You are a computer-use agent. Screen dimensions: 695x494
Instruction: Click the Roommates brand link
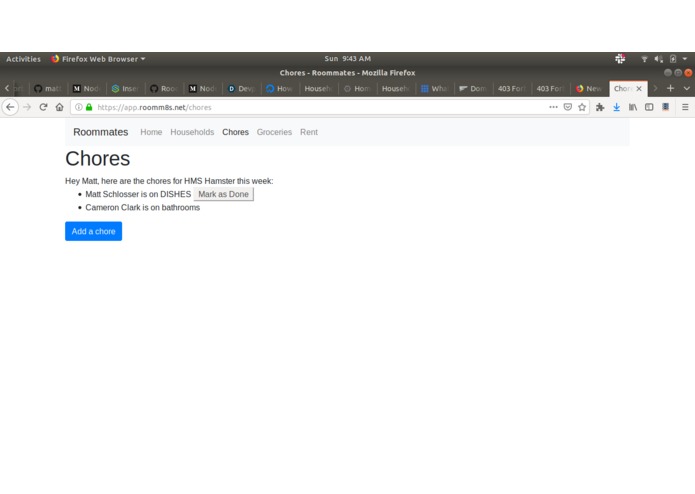pos(101,132)
